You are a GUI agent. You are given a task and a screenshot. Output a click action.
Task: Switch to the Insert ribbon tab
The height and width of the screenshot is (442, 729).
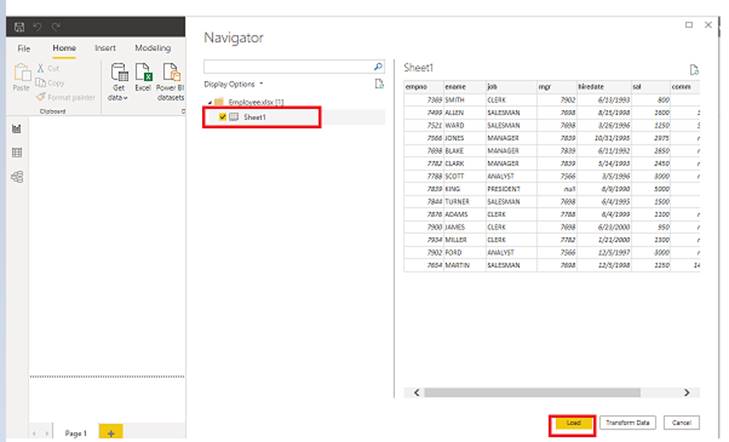coord(105,48)
